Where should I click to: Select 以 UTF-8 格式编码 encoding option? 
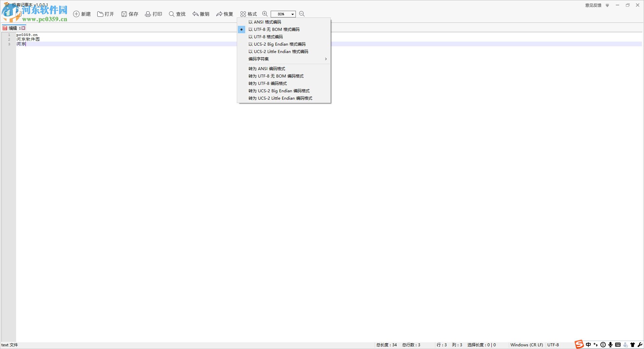[x=265, y=37]
